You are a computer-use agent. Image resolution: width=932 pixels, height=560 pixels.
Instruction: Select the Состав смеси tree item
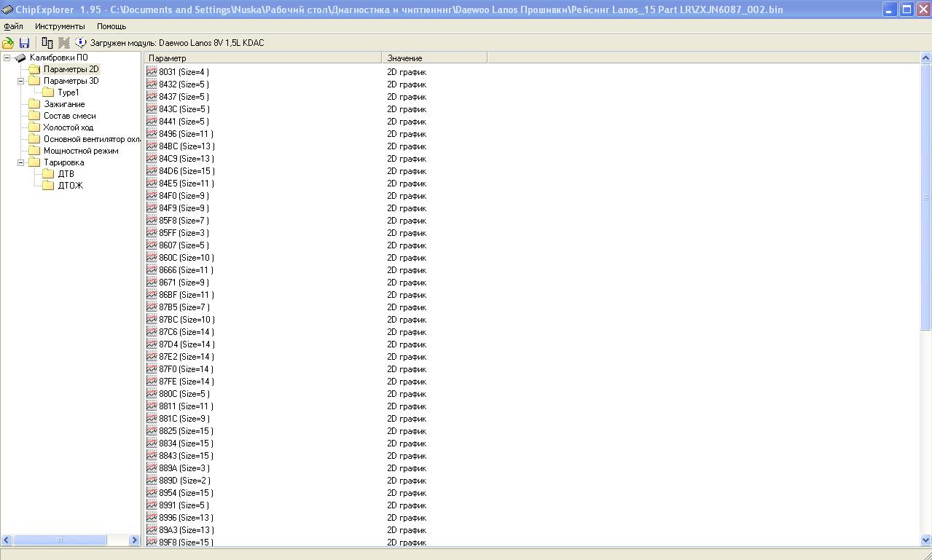[69, 116]
